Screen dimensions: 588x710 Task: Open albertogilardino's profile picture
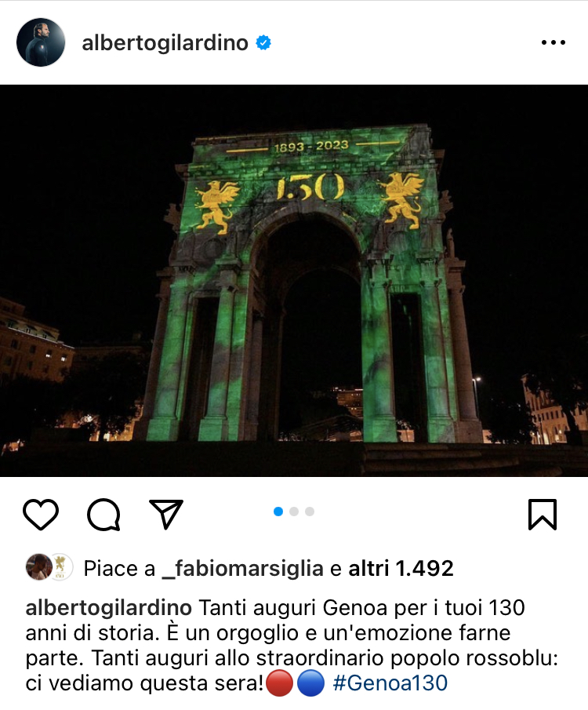point(41,42)
